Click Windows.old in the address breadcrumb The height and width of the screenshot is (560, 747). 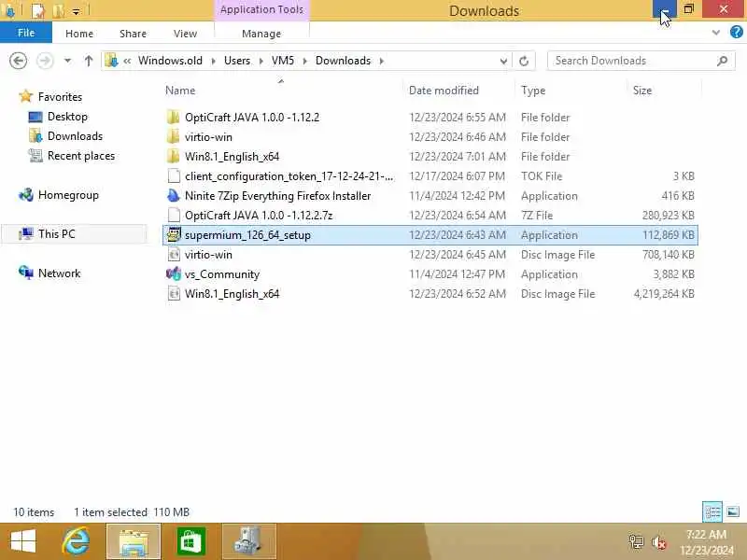170,61
